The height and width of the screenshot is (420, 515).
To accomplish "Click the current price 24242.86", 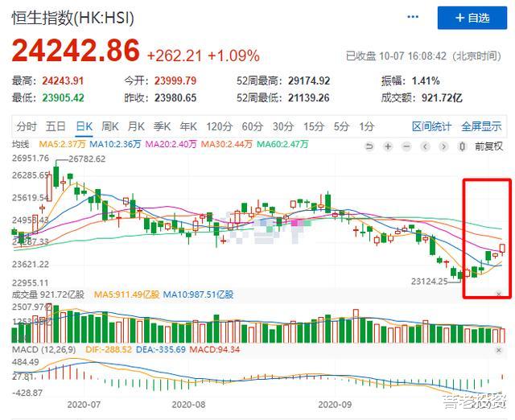I will click(76, 51).
